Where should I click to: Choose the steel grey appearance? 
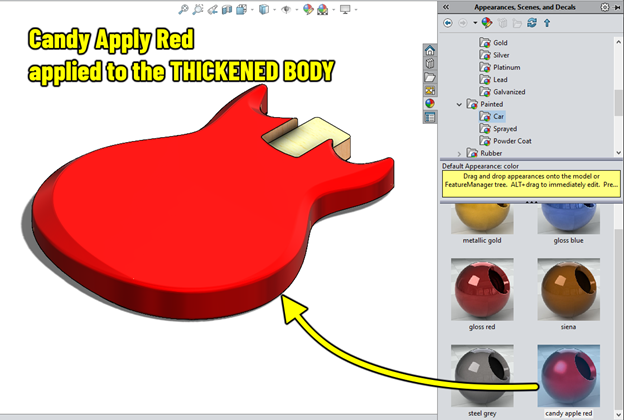pos(482,381)
